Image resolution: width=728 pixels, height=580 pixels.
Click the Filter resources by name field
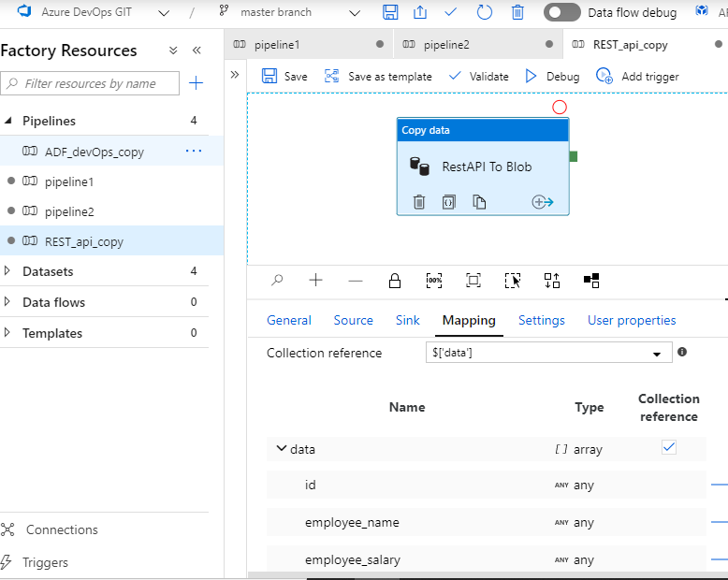pyautogui.click(x=90, y=83)
